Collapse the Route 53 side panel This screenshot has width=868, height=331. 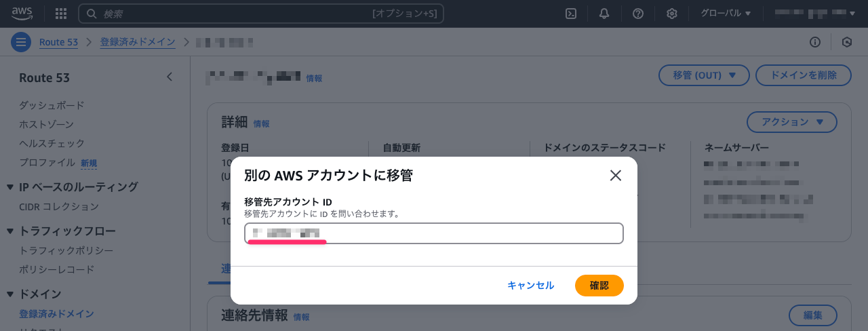(x=170, y=77)
